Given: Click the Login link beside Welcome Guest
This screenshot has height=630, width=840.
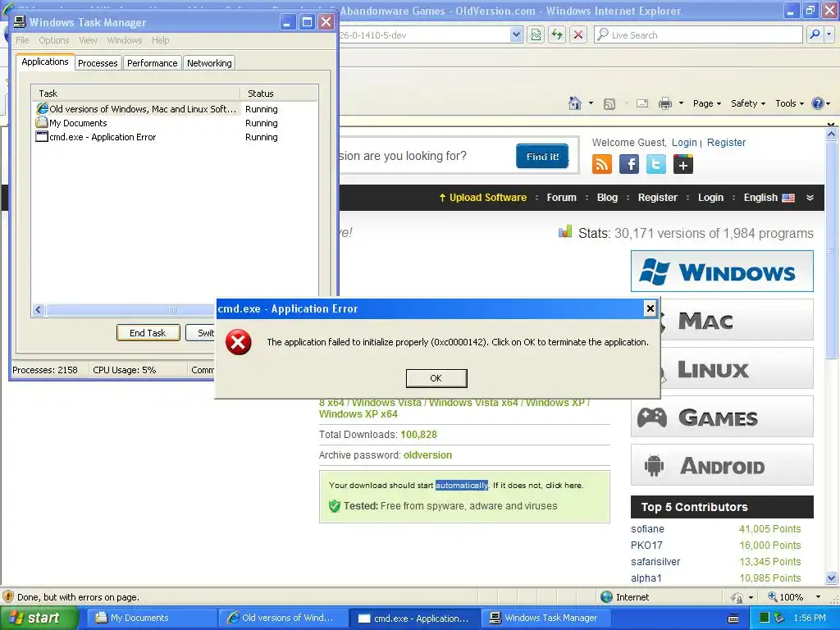Looking at the screenshot, I should point(684,143).
